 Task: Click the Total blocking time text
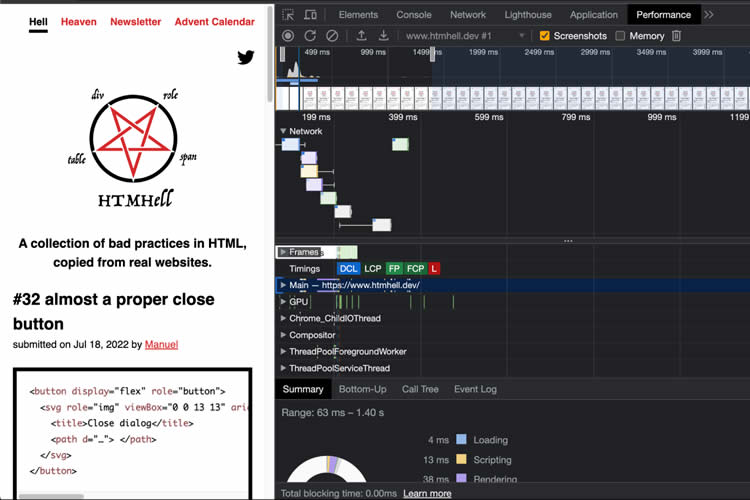339,493
